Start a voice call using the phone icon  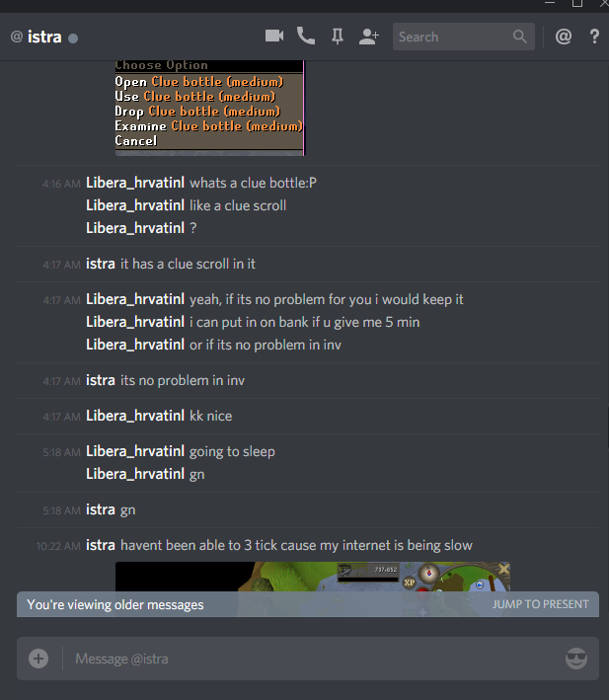306,37
